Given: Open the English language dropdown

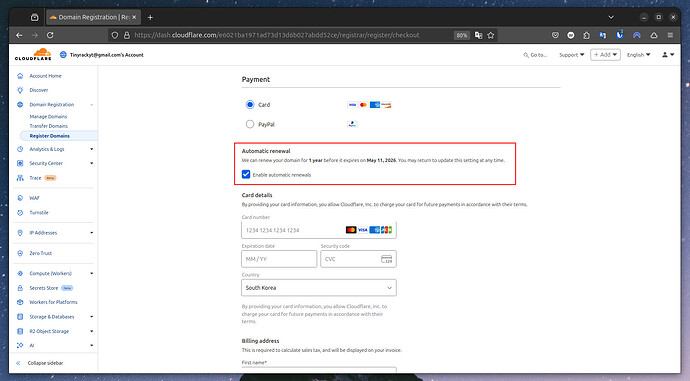Looking at the screenshot, I should click(x=639, y=55).
